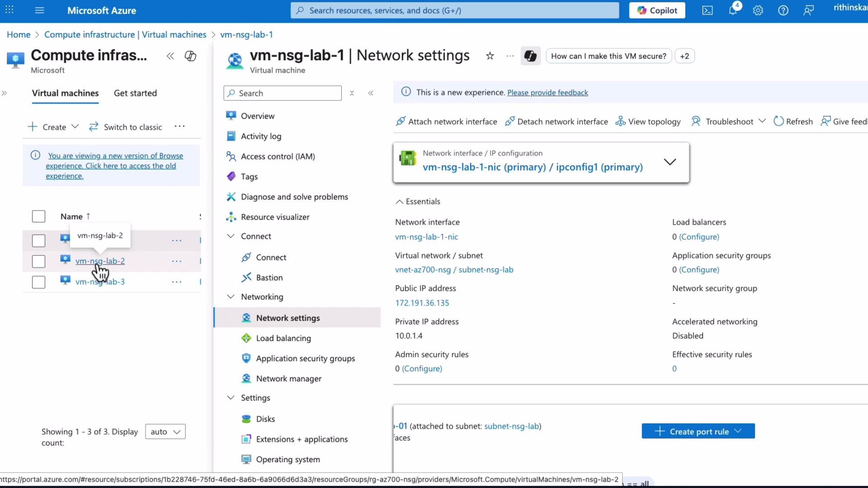Click Detach network interface

(557, 122)
